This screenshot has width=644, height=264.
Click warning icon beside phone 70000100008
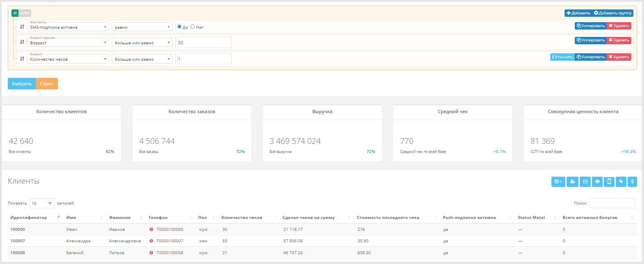151,253
